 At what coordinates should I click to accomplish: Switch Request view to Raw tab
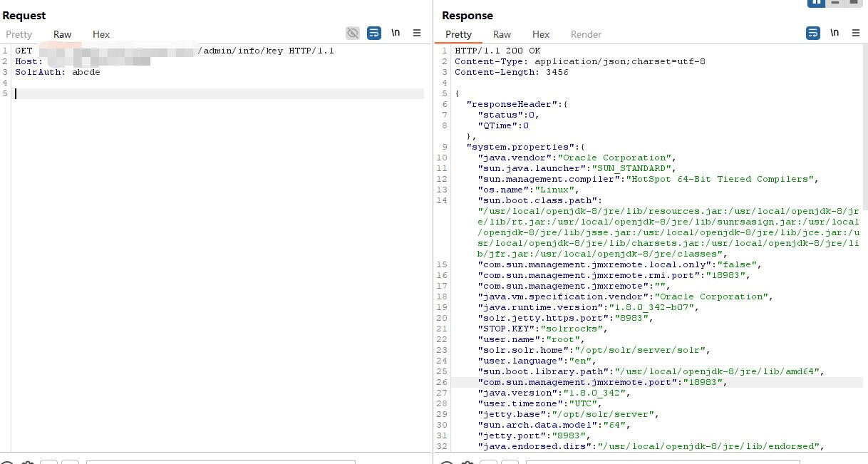point(62,34)
